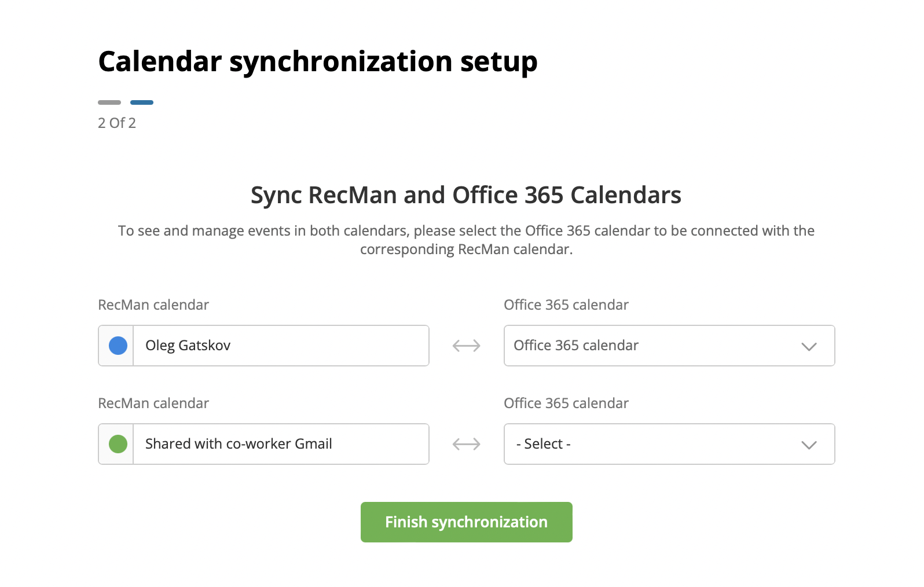Click the green color dot for Shared calendar
Screen dimensions: 924x587
(118, 444)
